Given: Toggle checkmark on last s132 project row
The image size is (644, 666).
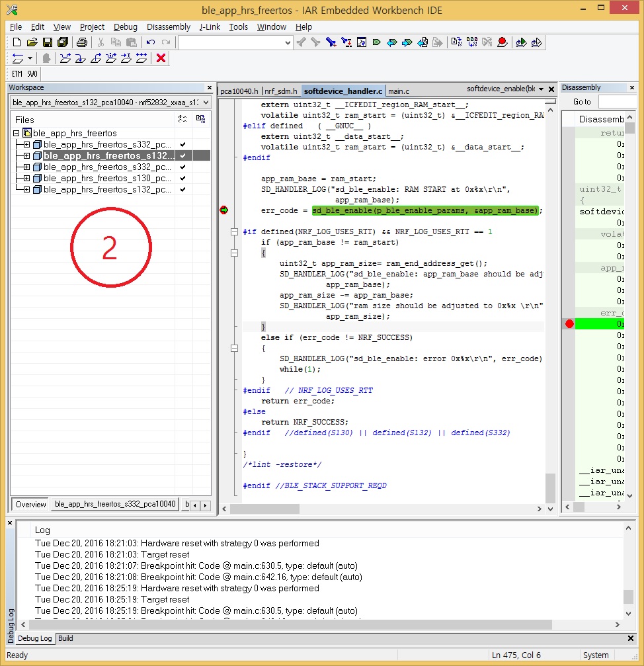Looking at the screenshot, I should coord(183,189).
